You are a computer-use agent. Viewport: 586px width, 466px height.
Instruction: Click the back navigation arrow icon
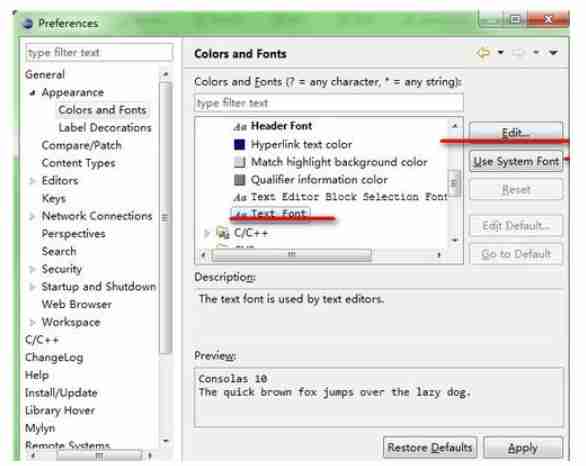point(484,53)
